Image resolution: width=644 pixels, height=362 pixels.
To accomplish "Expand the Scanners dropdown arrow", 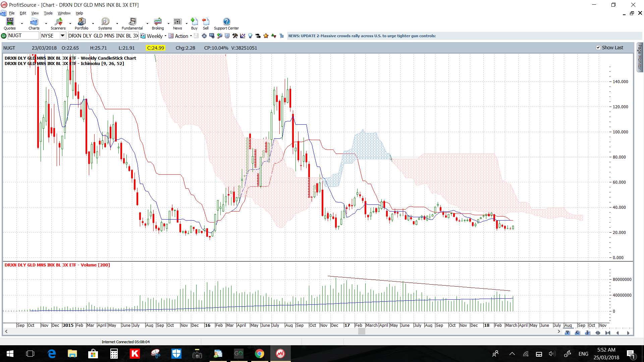I will point(70,24).
